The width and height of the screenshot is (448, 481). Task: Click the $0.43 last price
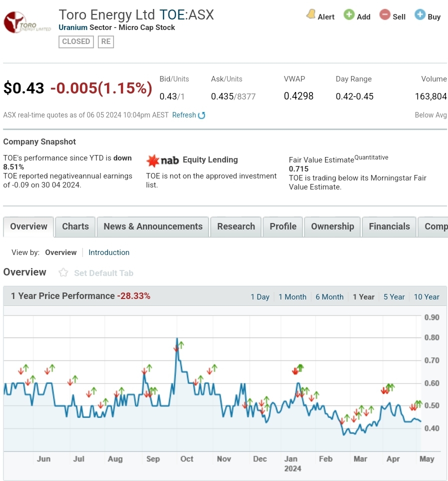[x=23, y=88]
